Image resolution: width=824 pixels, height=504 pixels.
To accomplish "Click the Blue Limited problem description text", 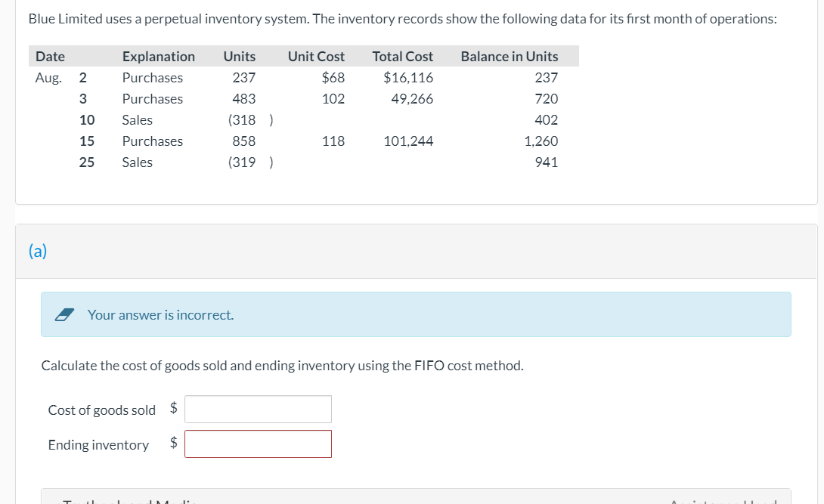I will coord(402,19).
